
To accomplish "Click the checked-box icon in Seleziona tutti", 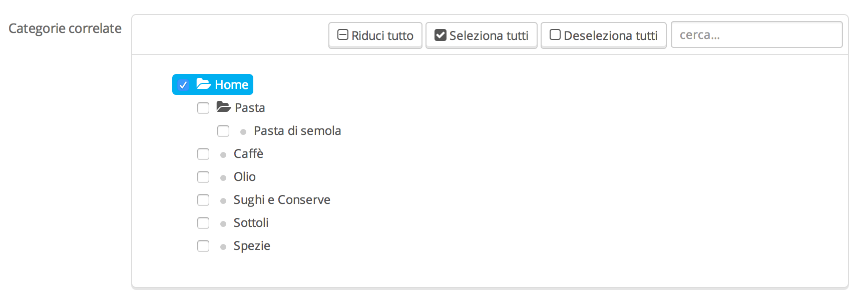I will pos(441,35).
